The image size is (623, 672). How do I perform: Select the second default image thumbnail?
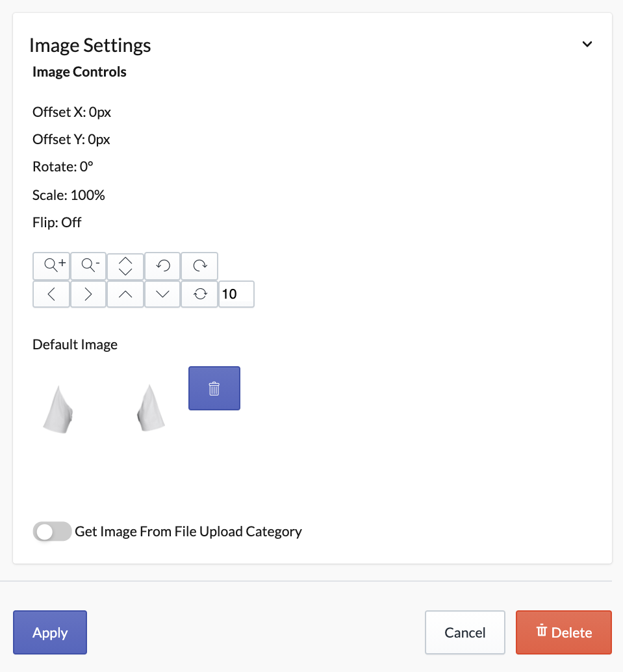[x=151, y=408]
